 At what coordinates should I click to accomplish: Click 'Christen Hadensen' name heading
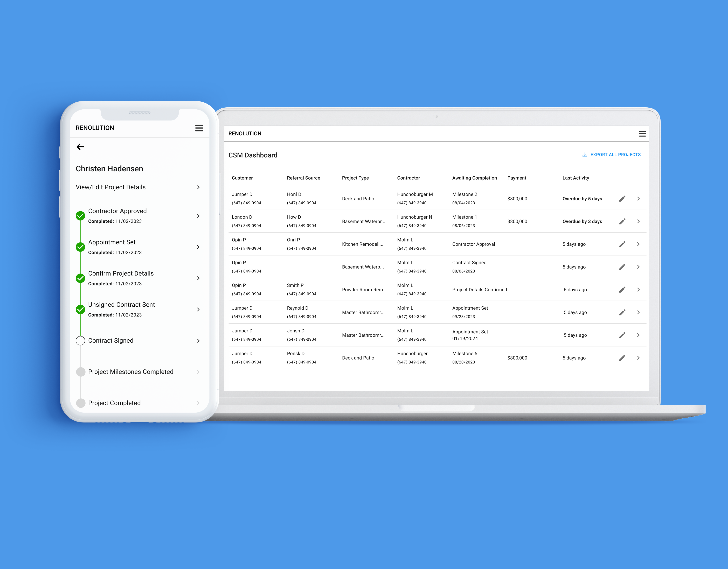coord(109,169)
